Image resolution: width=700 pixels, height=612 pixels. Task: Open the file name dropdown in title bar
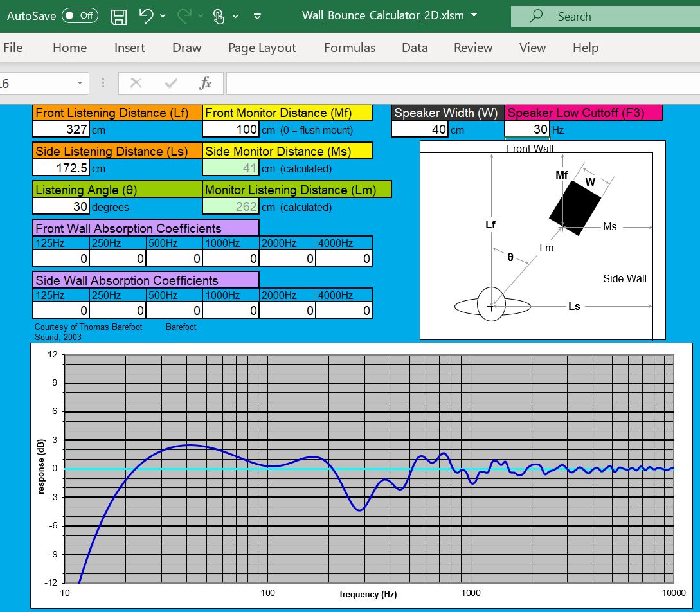474,16
